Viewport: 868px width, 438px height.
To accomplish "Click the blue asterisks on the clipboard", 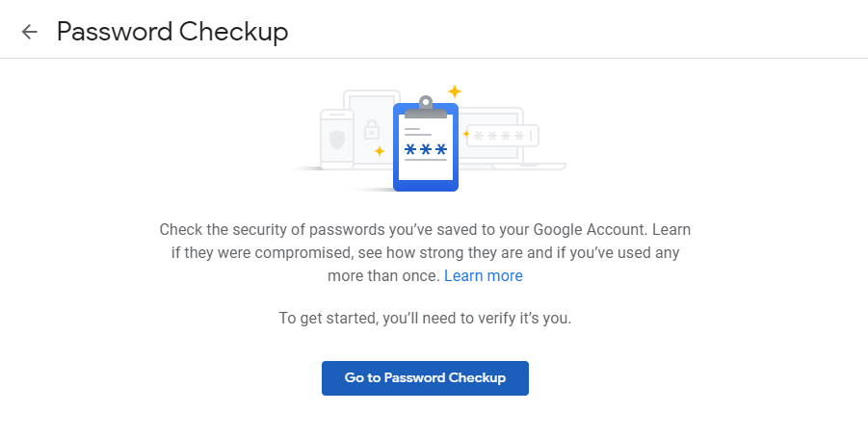I will click(425, 150).
